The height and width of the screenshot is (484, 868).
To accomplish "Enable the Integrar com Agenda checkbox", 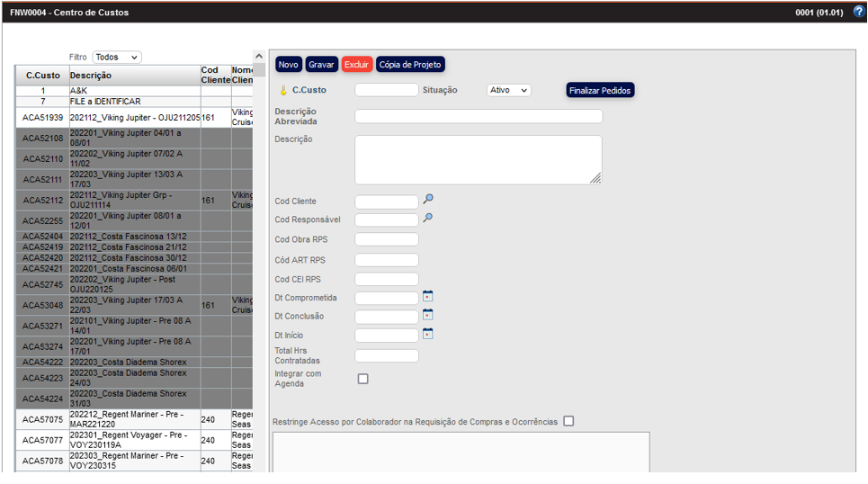I will pyautogui.click(x=363, y=379).
